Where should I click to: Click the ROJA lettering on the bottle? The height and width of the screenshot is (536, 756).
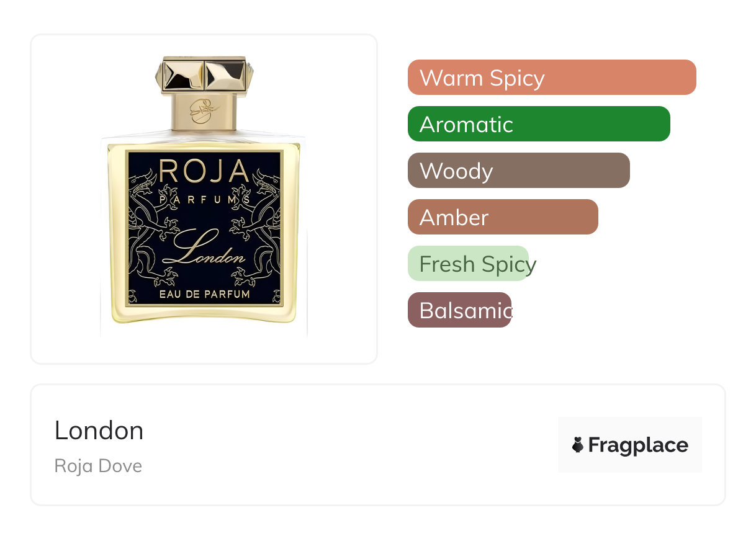[204, 172]
